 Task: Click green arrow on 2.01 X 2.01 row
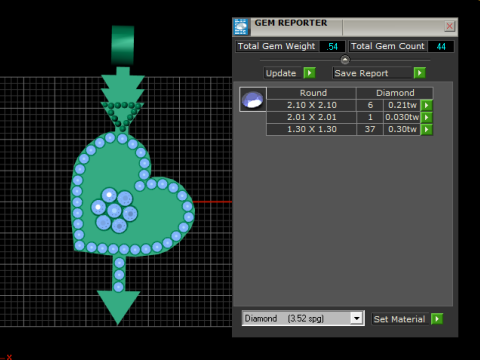(427, 117)
